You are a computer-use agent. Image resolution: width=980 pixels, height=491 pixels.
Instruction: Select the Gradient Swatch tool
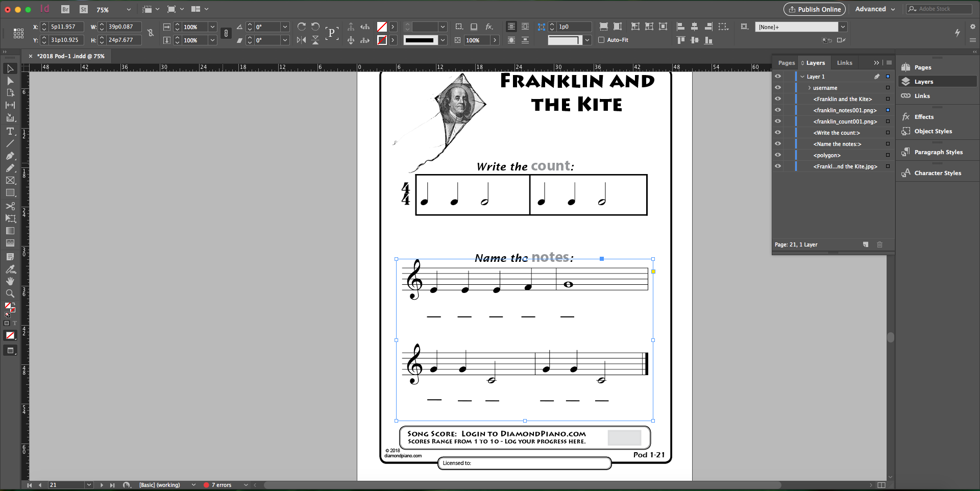tap(10, 231)
